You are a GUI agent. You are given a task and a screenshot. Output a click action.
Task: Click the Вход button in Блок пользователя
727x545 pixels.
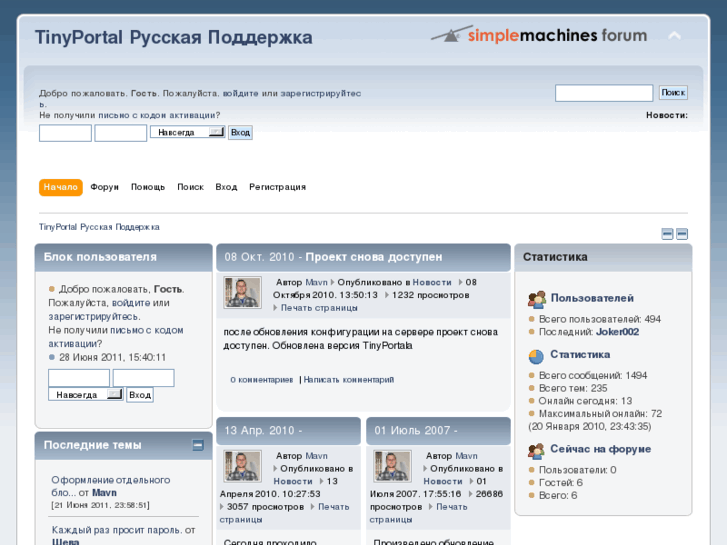(x=140, y=395)
